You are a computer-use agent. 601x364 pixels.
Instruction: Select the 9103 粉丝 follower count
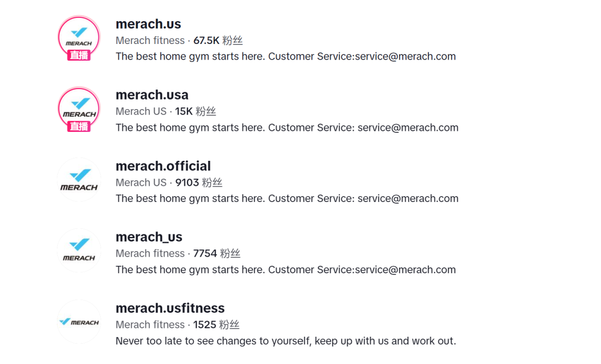(199, 183)
